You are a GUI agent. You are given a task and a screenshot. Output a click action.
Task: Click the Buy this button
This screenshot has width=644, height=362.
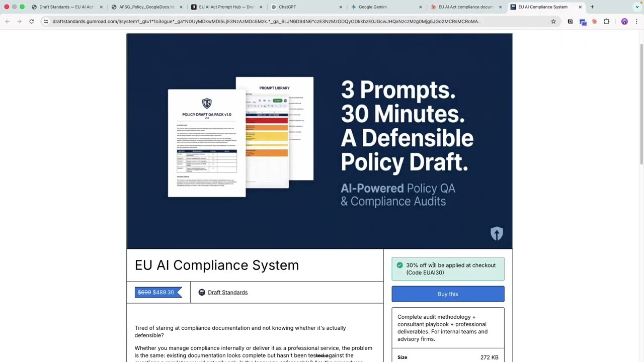click(x=448, y=294)
